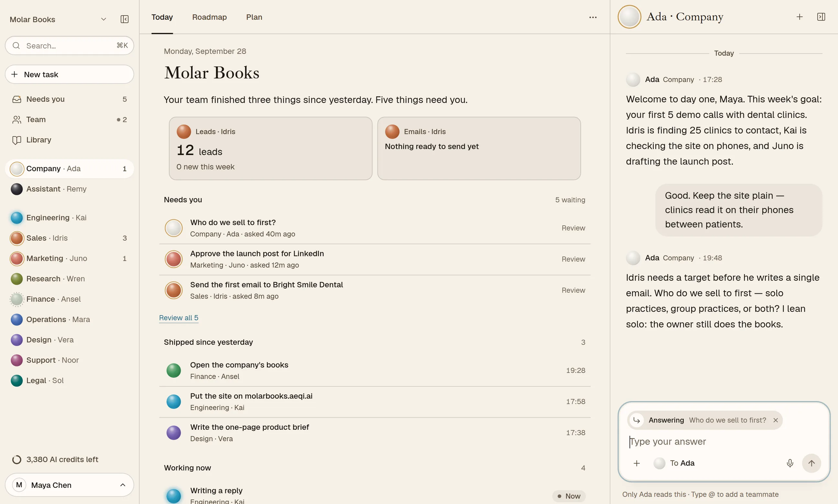The width and height of the screenshot is (838, 504).
Task: Open Operations · Mara agent
Action: click(69, 320)
